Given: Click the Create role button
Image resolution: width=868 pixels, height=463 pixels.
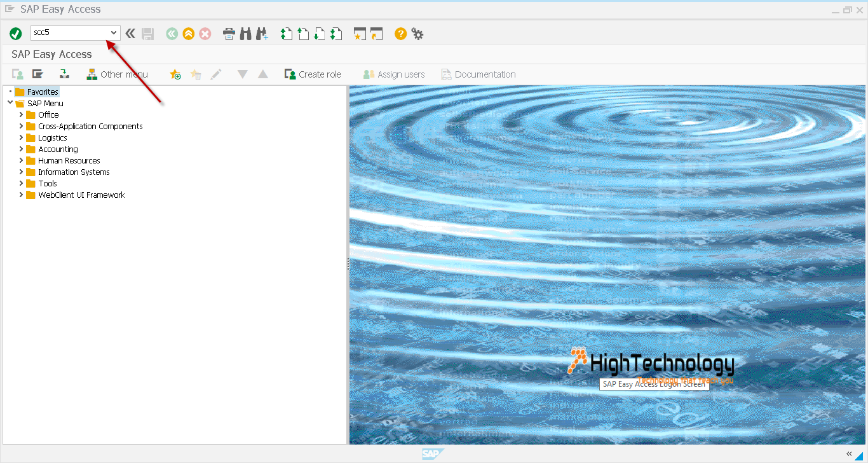Looking at the screenshot, I should (313, 74).
